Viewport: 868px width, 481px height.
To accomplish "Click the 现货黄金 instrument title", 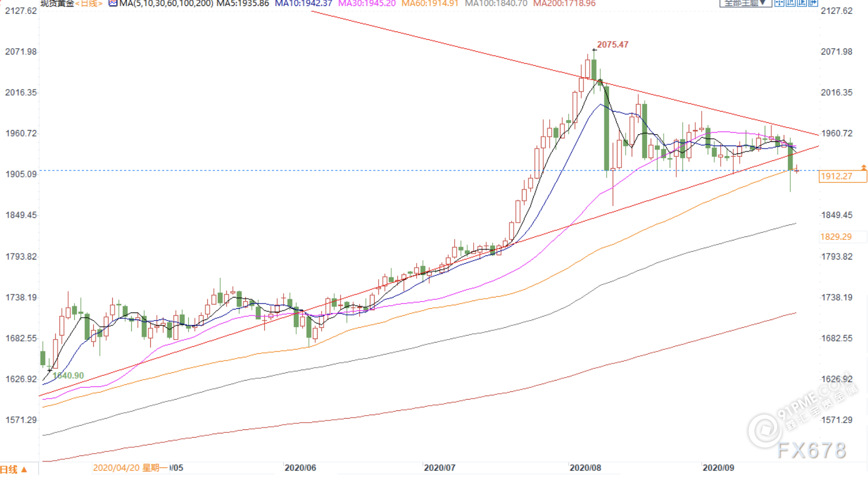I will pos(56,4).
